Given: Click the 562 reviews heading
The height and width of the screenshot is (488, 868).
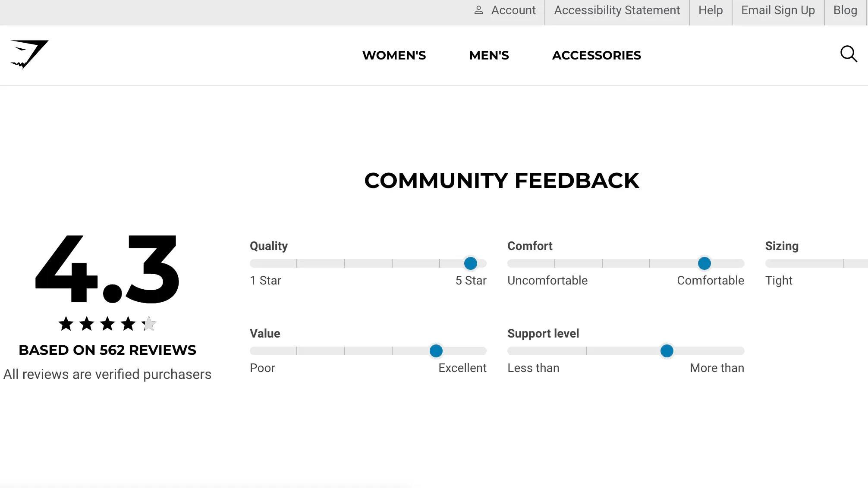Looking at the screenshot, I should 107,350.
